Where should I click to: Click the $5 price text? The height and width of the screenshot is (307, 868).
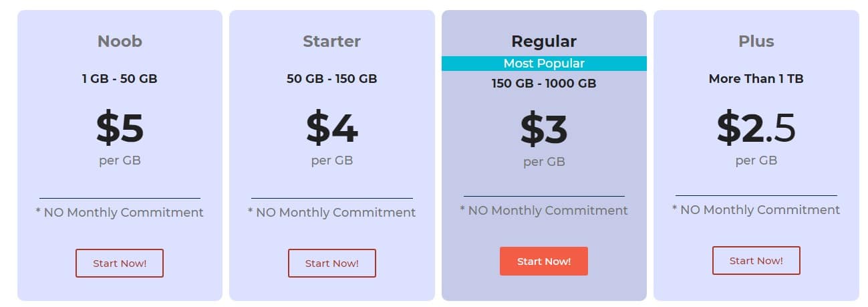tap(120, 128)
